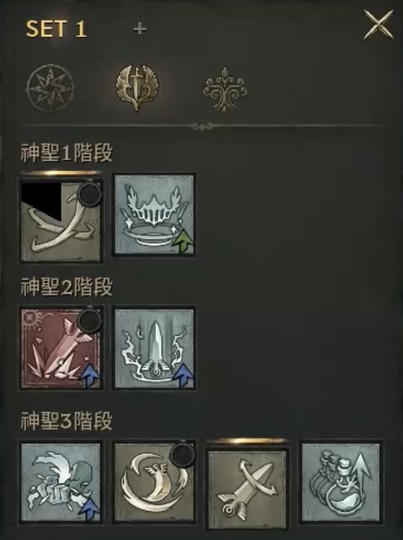Click blue upgrade arrow on lightning sword skill
The width and height of the screenshot is (403, 540).
coord(184,375)
